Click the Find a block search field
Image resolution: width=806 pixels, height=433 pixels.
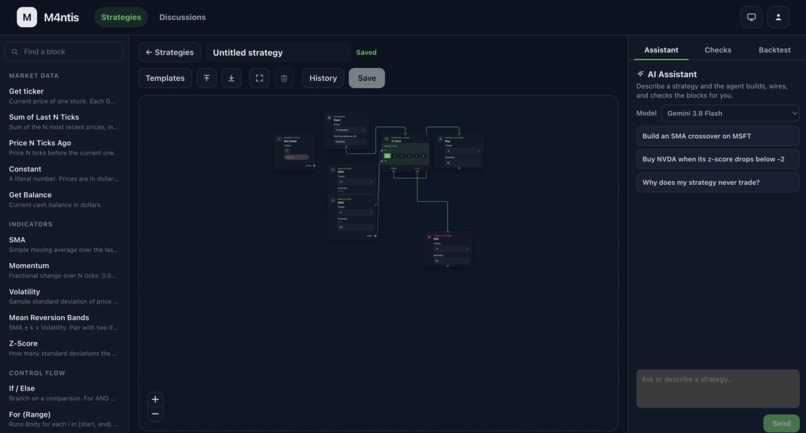(64, 52)
